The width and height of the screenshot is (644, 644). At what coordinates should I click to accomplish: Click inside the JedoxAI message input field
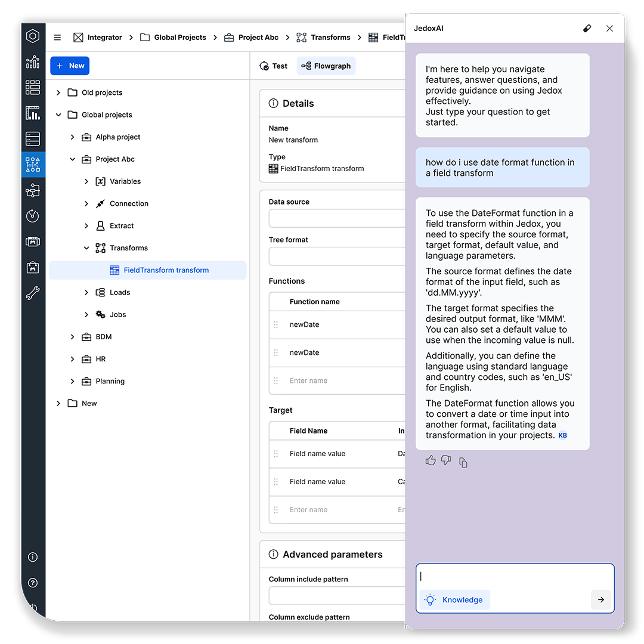tap(513, 576)
